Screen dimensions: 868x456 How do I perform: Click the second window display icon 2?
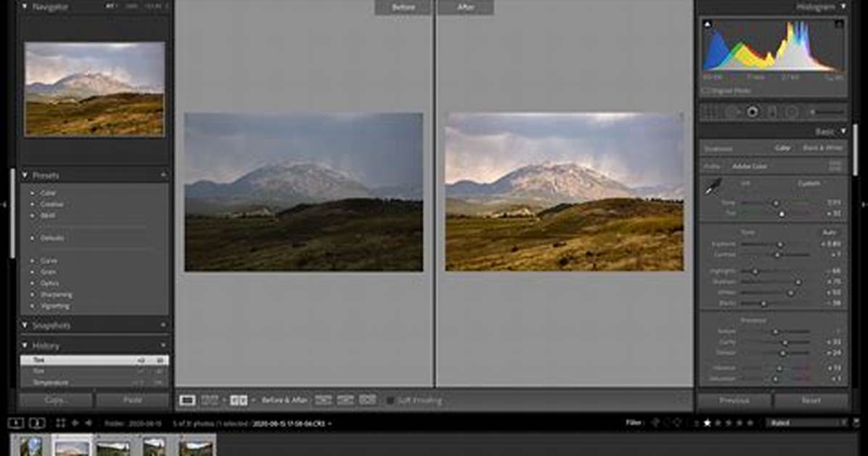(36, 423)
